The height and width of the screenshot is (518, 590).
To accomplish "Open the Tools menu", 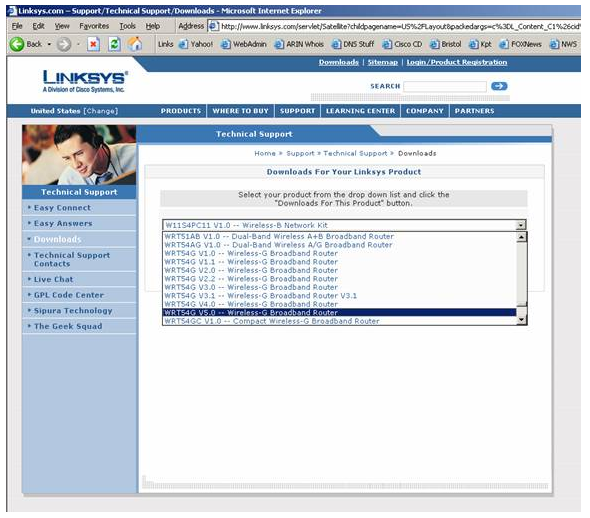I will click(x=127, y=26).
